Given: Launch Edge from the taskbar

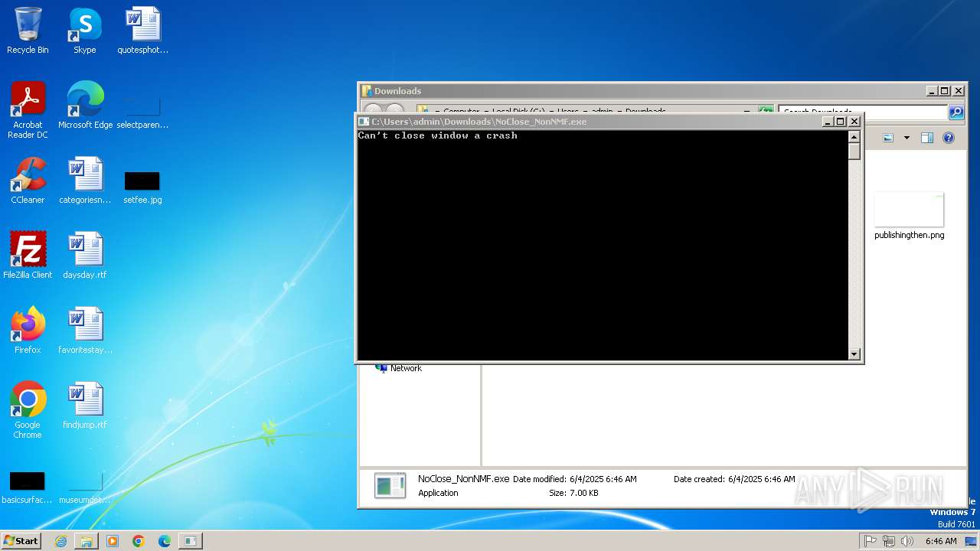Looking at the screenshot, I should [x=165, y=541].
